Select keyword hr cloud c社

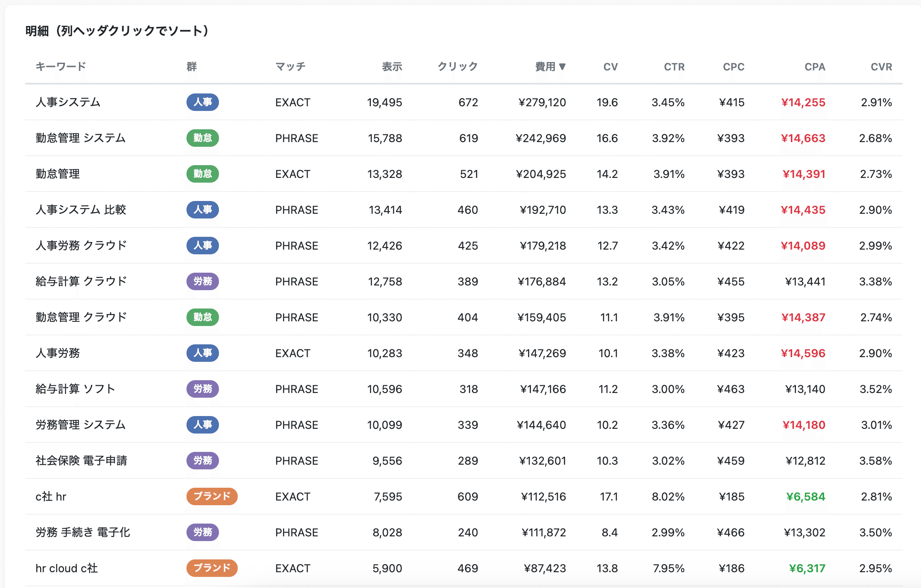pos(67,568)
